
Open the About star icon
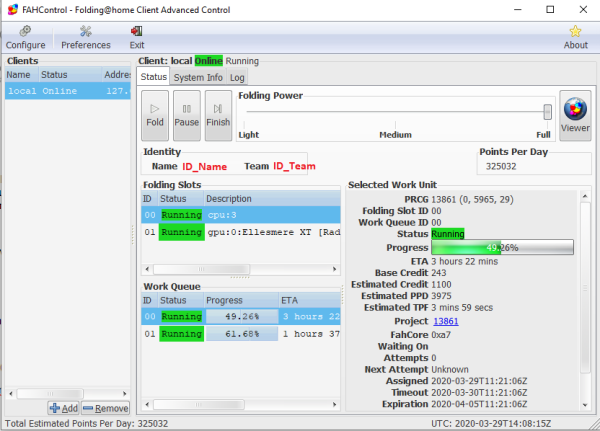[575, 37]
